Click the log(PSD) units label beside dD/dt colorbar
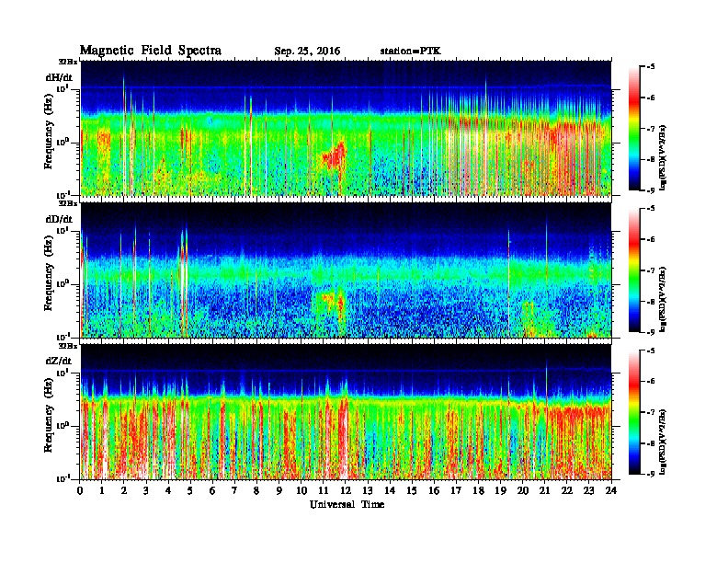728x563 pixels. click(663, 299)
